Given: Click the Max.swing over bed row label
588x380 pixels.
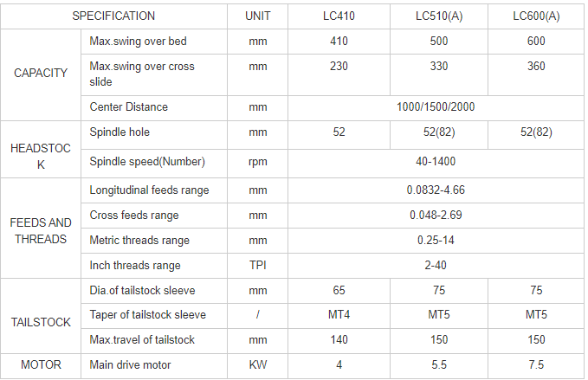Looking at the screenshot, I should point(138,41).
